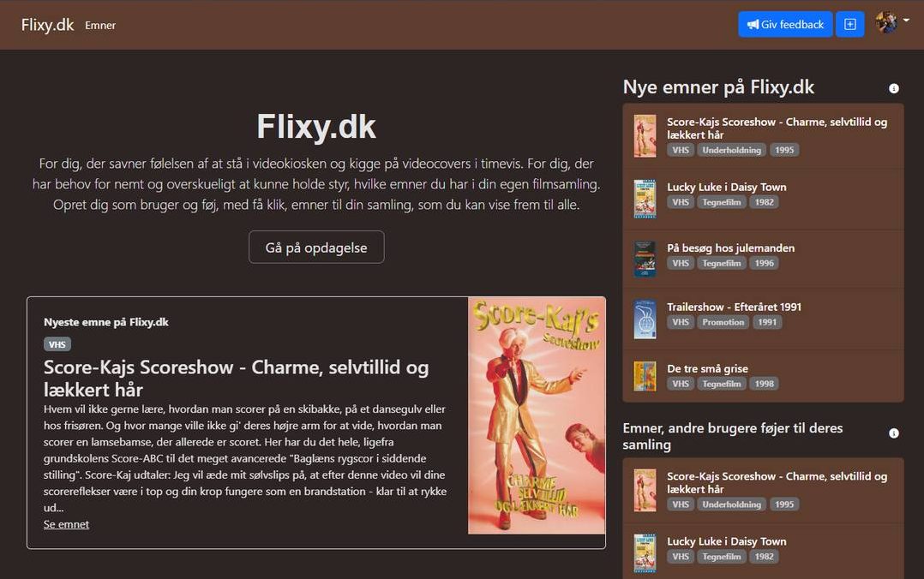Click the Promotion genre badge
This screenshot has height=579, width=924.
[x=723, y=322]
